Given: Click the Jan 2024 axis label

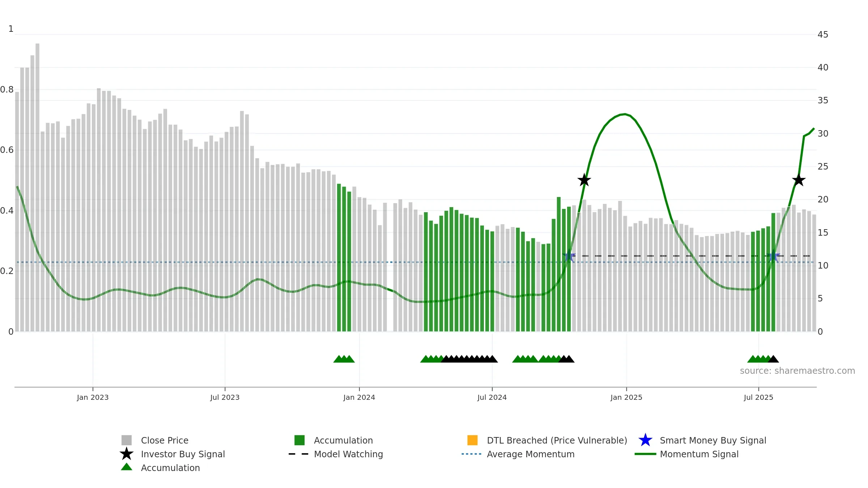Looking at the screenshot, I should pos(359,397).
